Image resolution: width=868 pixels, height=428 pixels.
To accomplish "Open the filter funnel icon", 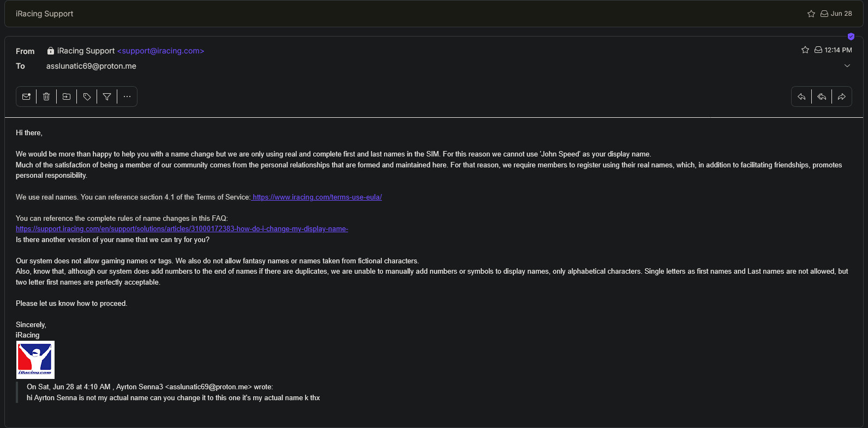I will click(107, 97).
